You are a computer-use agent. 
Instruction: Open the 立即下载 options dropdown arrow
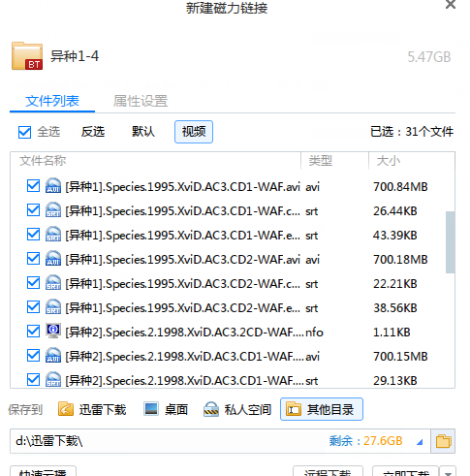448,472
